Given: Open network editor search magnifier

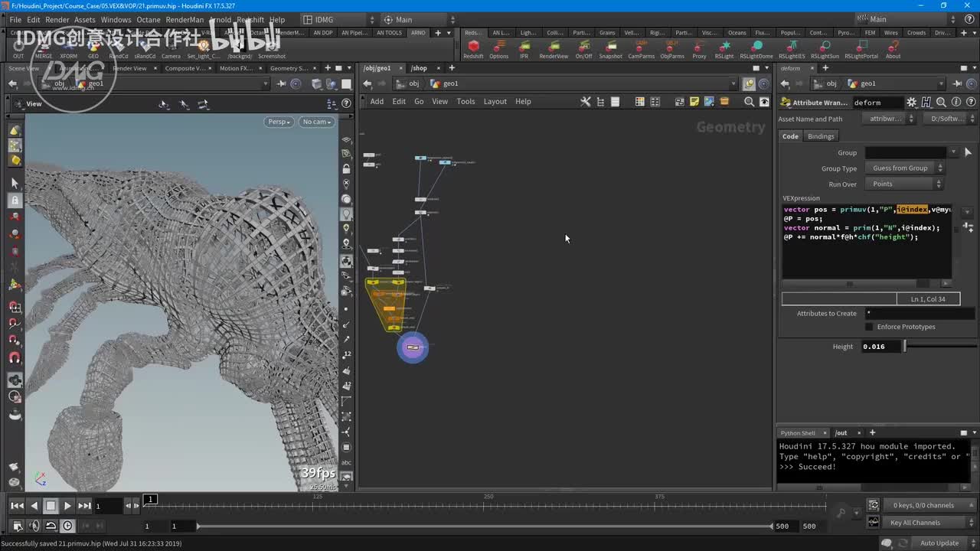Looking at the screenshot, I should click(x=749, y=102).
